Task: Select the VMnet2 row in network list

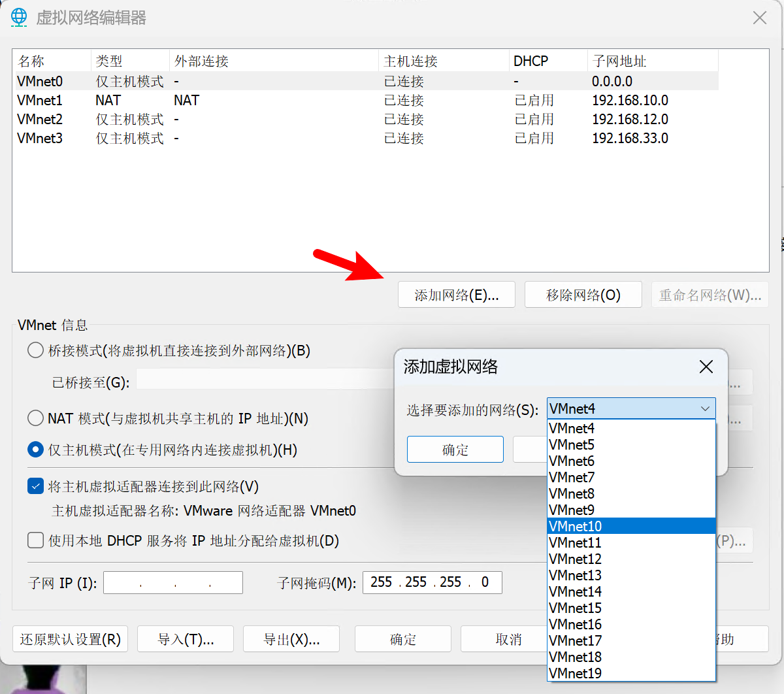Action: [x=367, y=119]
